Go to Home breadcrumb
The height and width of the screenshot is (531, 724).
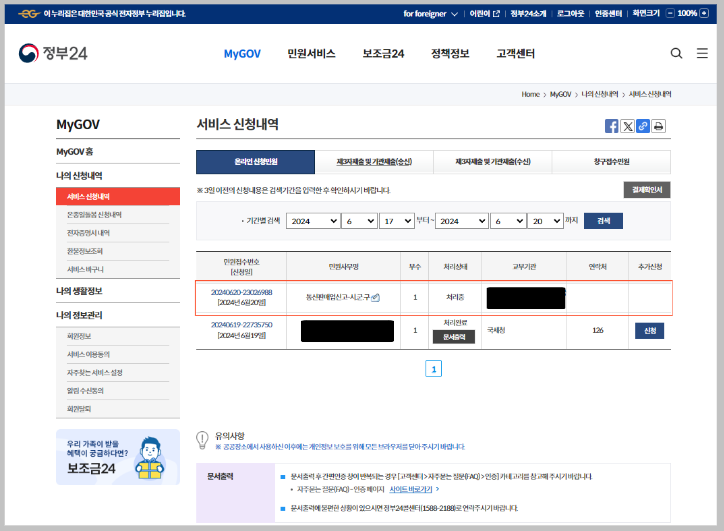531,94
